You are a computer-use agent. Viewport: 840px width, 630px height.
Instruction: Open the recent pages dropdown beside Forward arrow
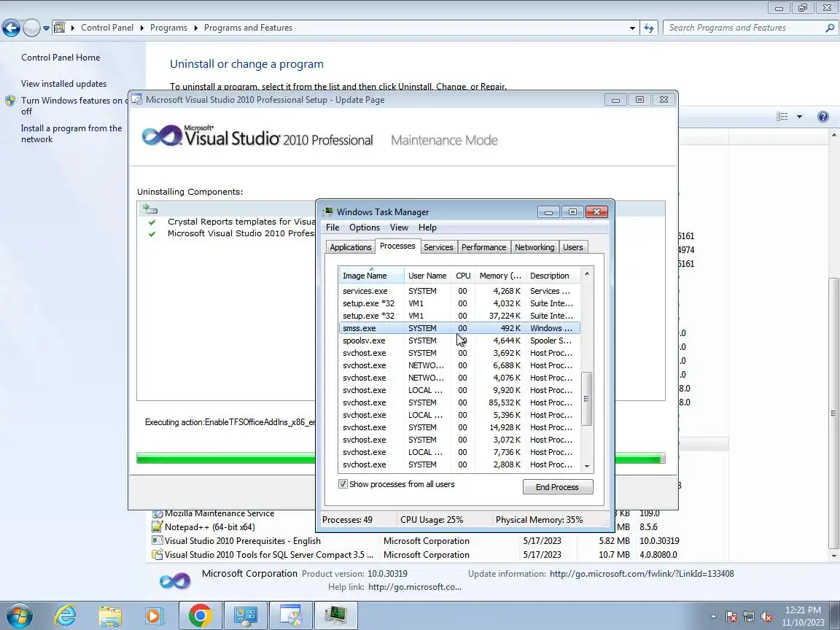(x=46, y=28)
